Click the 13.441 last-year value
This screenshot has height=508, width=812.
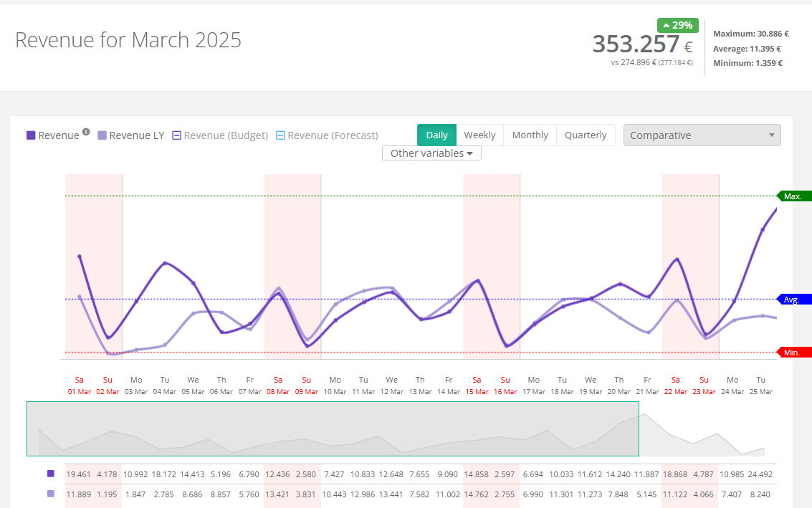click(x=391, y=494)
